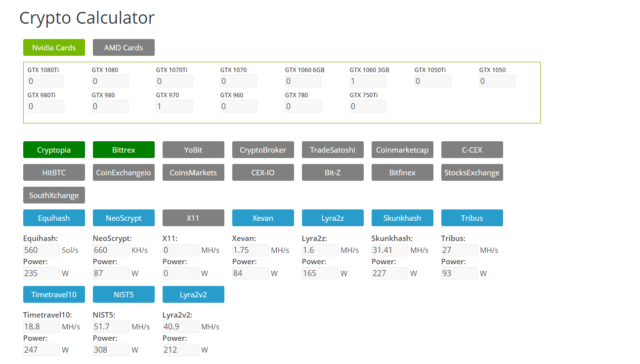Click the Lyra2z hashrate input

coord(320,250)
